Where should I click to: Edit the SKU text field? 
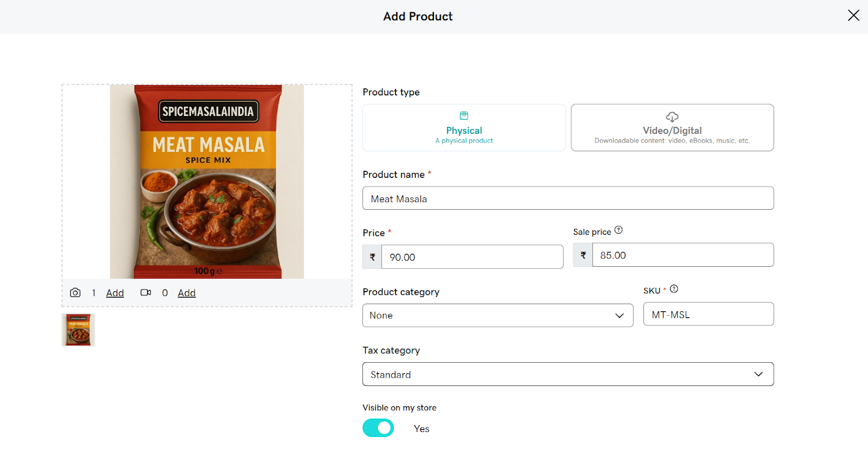click(708, 314)
